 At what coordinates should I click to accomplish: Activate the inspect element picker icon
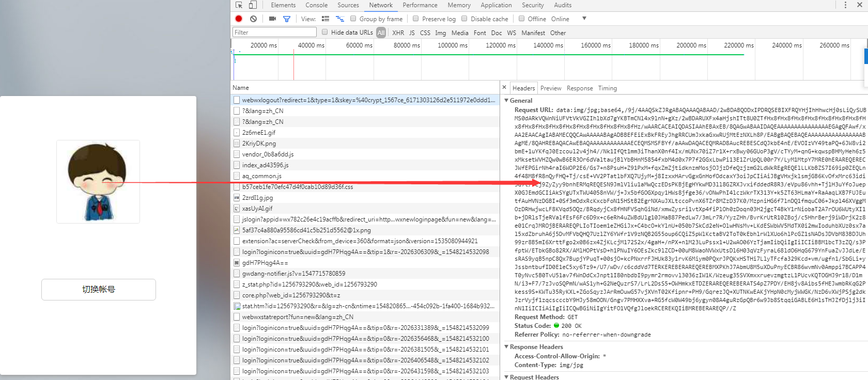[x=239, y=5]
